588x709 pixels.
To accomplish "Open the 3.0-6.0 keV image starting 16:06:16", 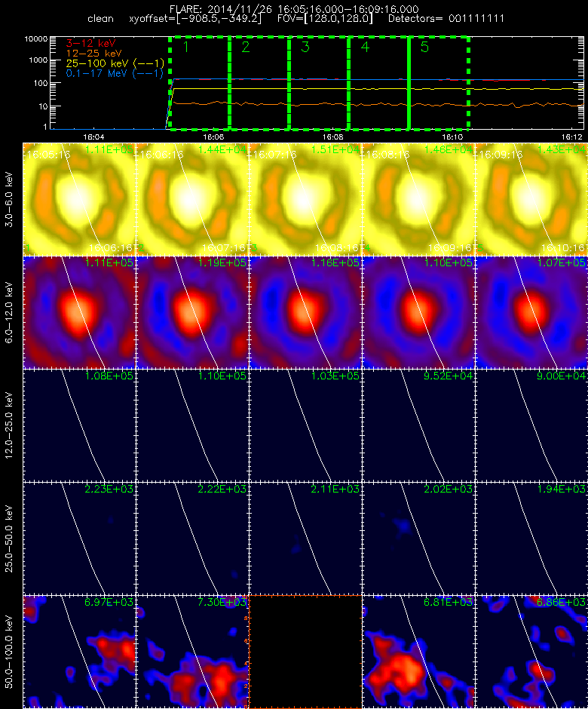I will point(192,199).
